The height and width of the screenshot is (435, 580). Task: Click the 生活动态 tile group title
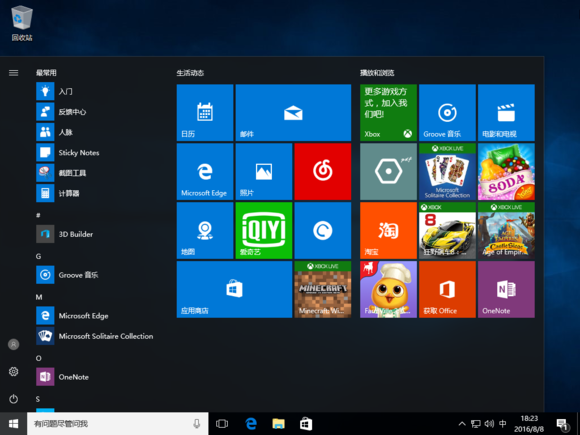190,73
